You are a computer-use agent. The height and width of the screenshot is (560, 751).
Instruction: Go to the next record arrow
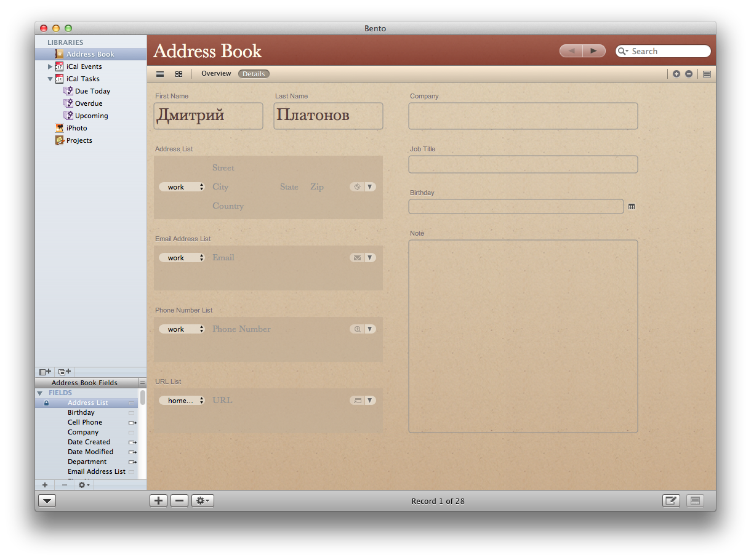click(x=593, y=51)
